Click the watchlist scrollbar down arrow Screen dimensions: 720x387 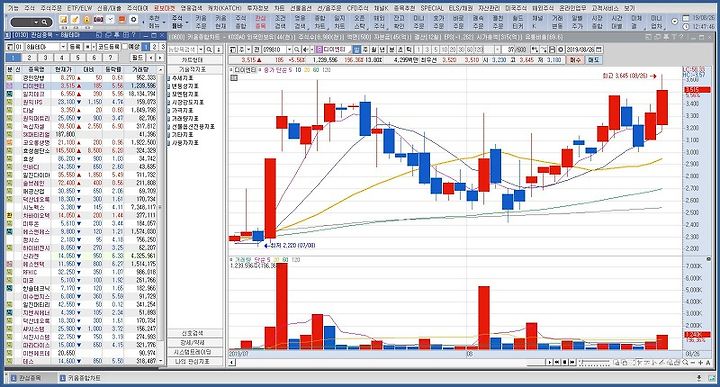click(160, 361)
